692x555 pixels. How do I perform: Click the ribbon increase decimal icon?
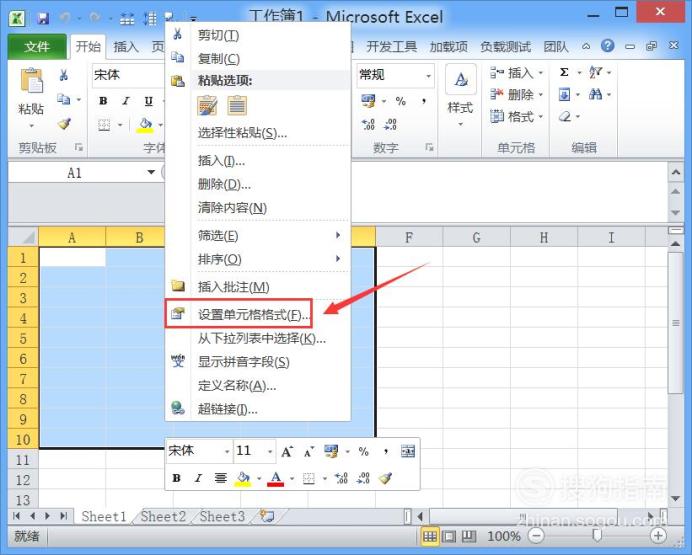coord(369,125)
